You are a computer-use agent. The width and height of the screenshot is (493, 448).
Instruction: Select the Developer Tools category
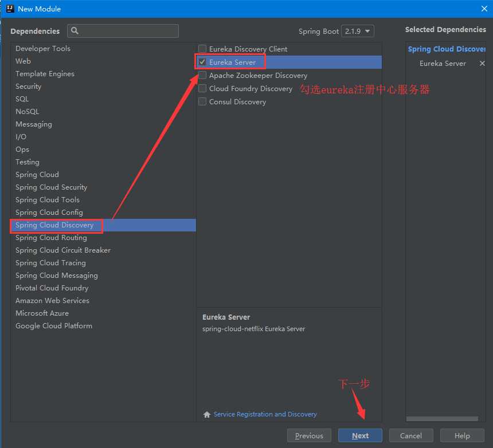coord(103,48)
